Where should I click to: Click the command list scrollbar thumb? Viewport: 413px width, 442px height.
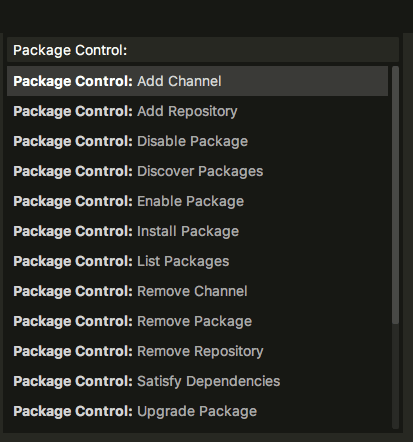[x=395, y=195]
